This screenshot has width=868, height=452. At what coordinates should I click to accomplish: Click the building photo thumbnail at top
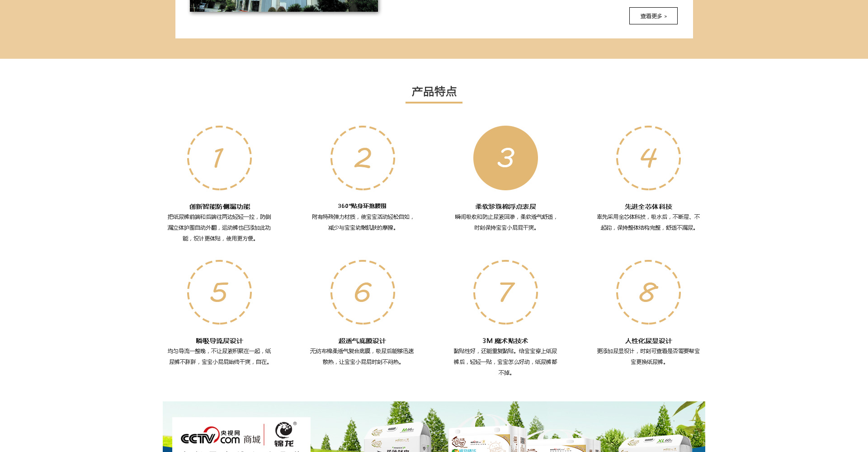coord(283,5)
